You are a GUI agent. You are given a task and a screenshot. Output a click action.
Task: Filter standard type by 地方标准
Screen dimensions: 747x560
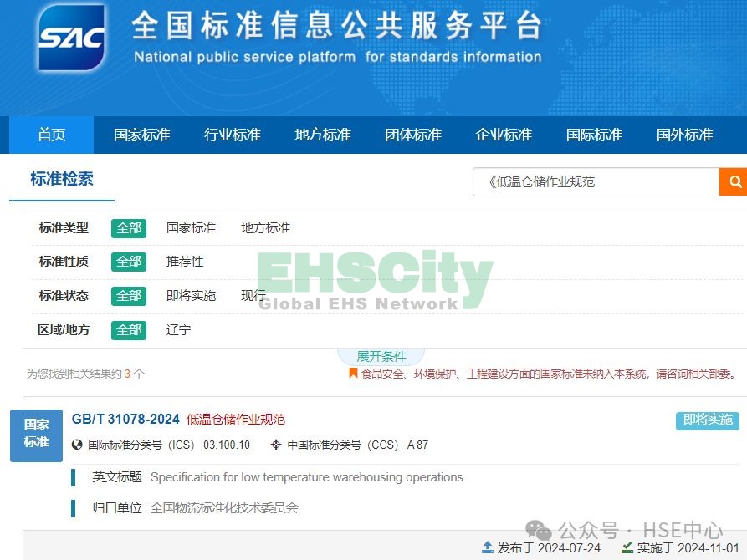click(265, 228)
